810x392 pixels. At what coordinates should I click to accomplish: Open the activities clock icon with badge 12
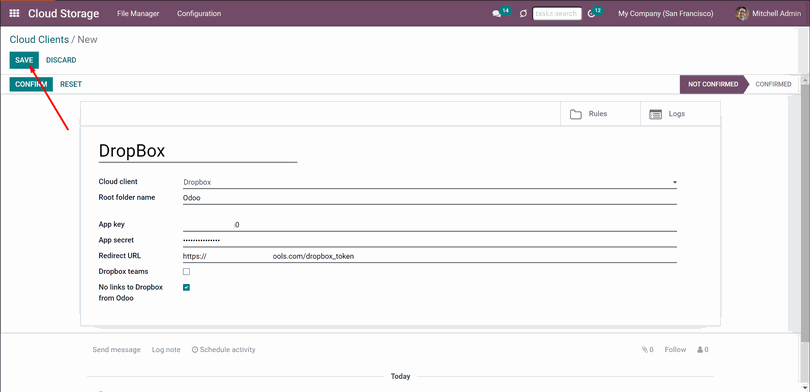point(591,14)
